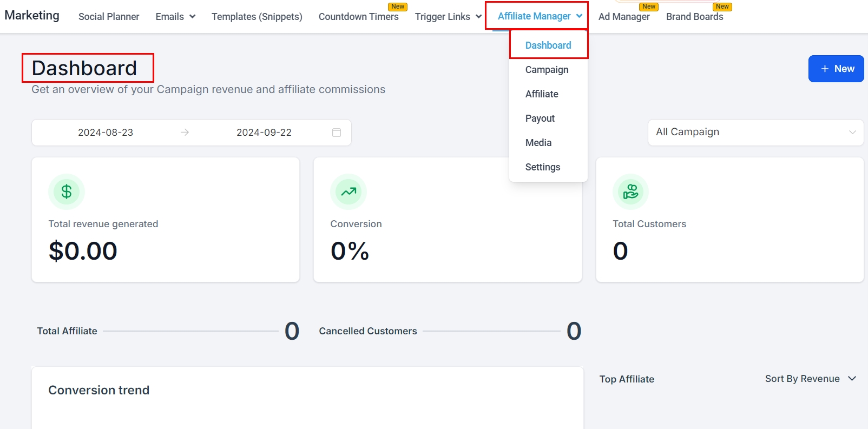Viewport: 868px width, 429px height.
Task: Click the arrow between the two dates
Action: pyautogui.click(x=185, y=133)
